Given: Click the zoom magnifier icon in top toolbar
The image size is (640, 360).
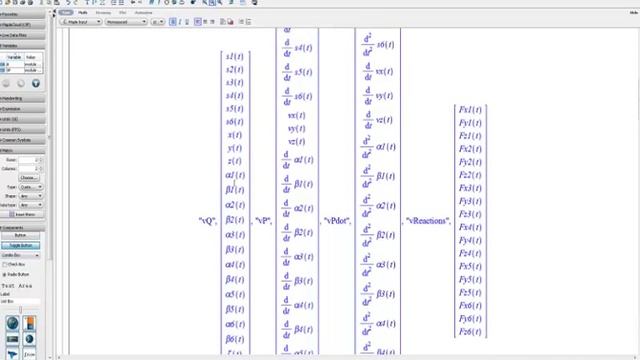Looking at the screenshot, I should coord(220,2).
